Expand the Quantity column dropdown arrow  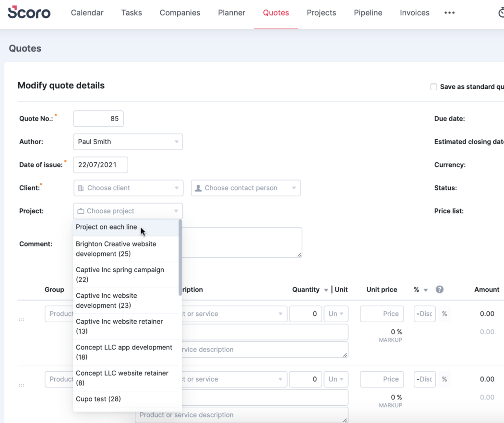coord(326,290)
